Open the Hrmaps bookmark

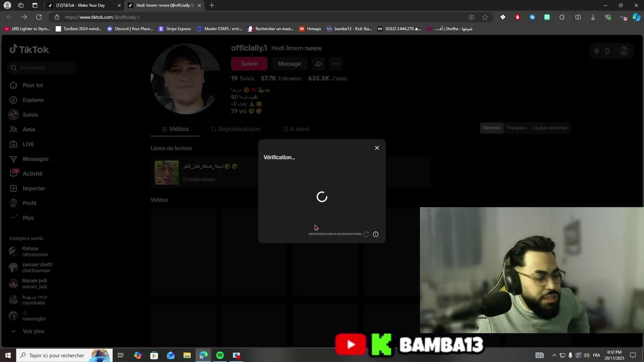310,29
